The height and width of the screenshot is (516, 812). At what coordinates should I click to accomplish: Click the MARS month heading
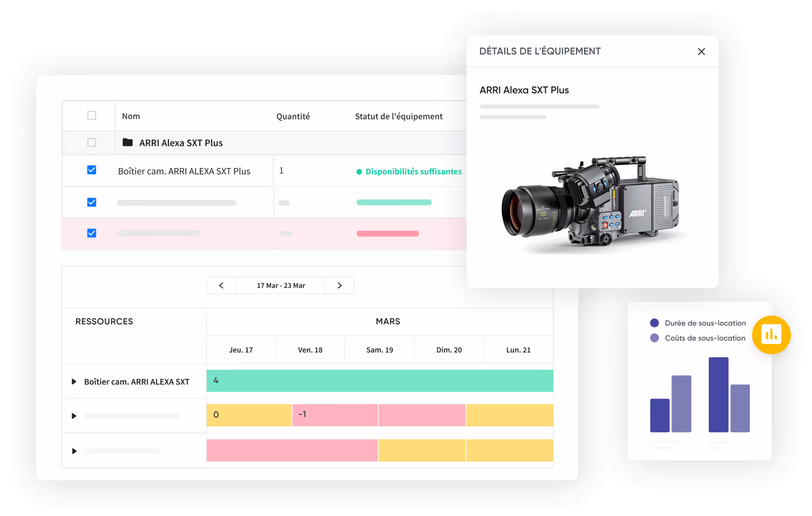(x=388, y=322)
